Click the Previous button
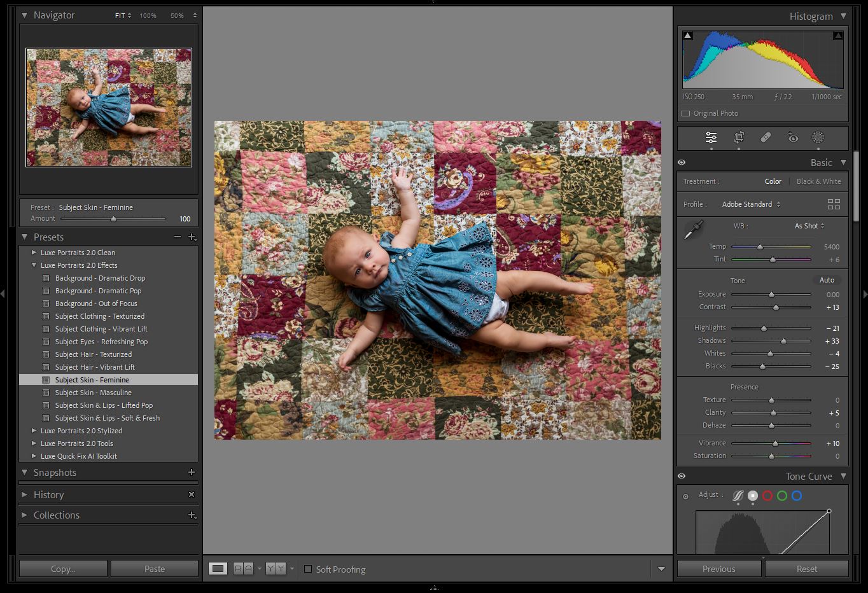 click(718, 568)
